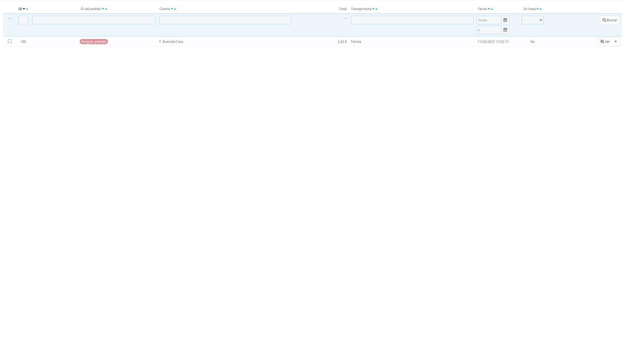
Task: Sort Fecha column ascending
Action: click(492, 9)
